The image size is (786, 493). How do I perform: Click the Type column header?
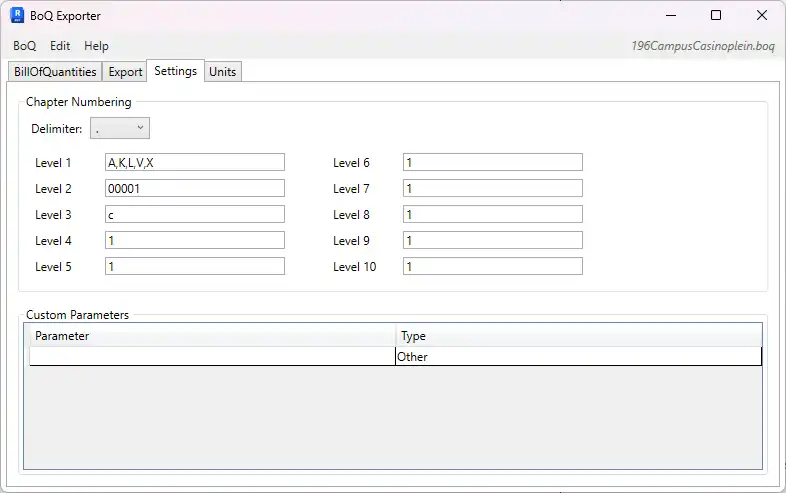click(x=578, y=336)
